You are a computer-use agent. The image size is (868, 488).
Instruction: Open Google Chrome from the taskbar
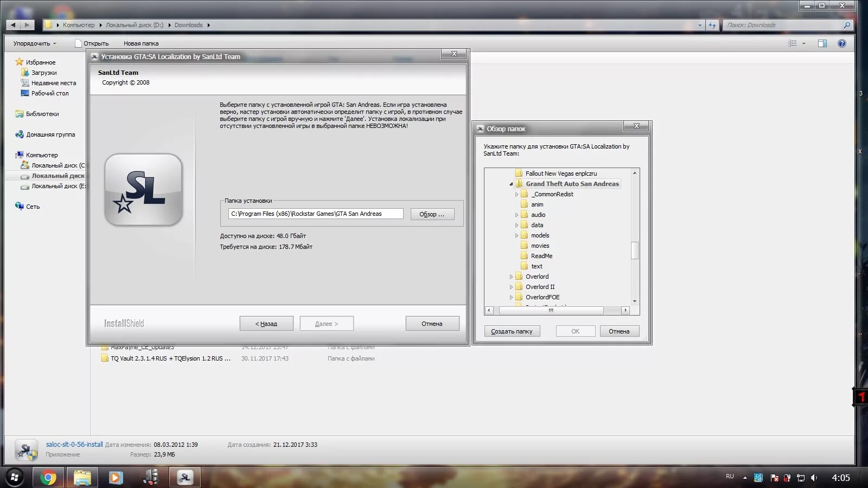pyautogui.click(x=48, y=478)
